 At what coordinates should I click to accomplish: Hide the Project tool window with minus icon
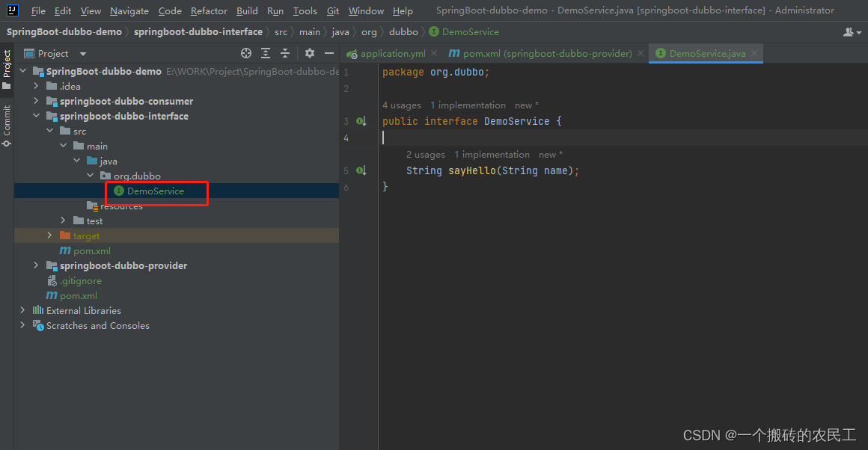coord(328,53)
